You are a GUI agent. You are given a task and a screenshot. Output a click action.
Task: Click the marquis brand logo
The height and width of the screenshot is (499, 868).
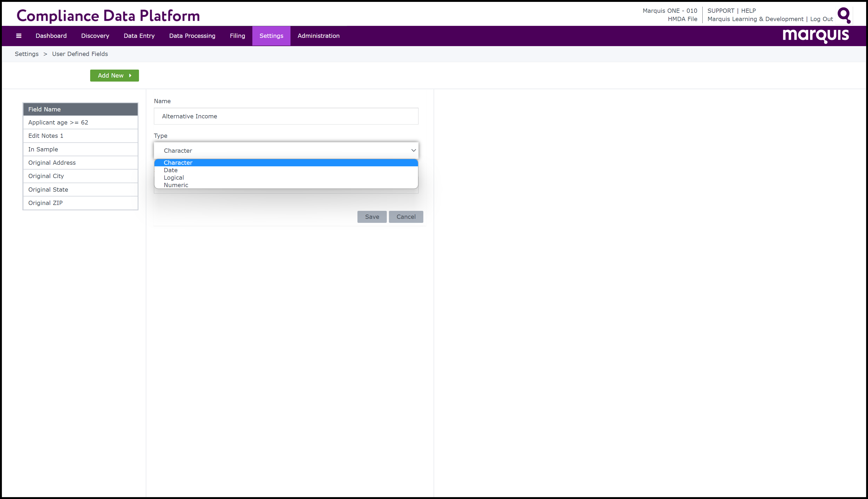pos(815,36)
